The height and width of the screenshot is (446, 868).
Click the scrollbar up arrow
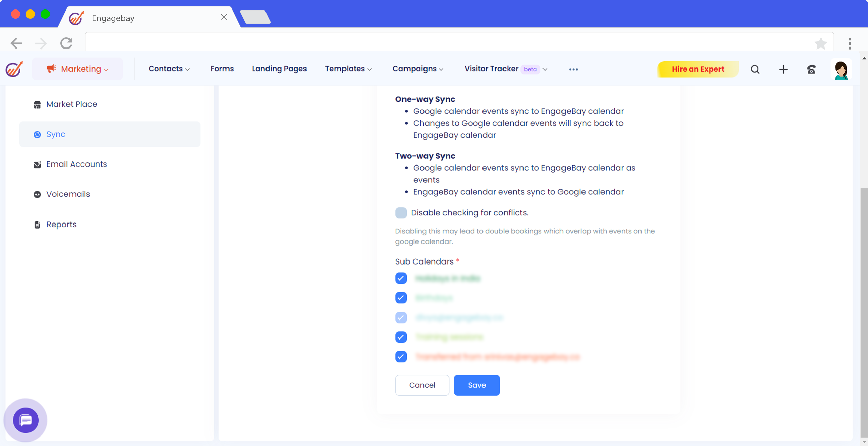[x=864, y=58]
